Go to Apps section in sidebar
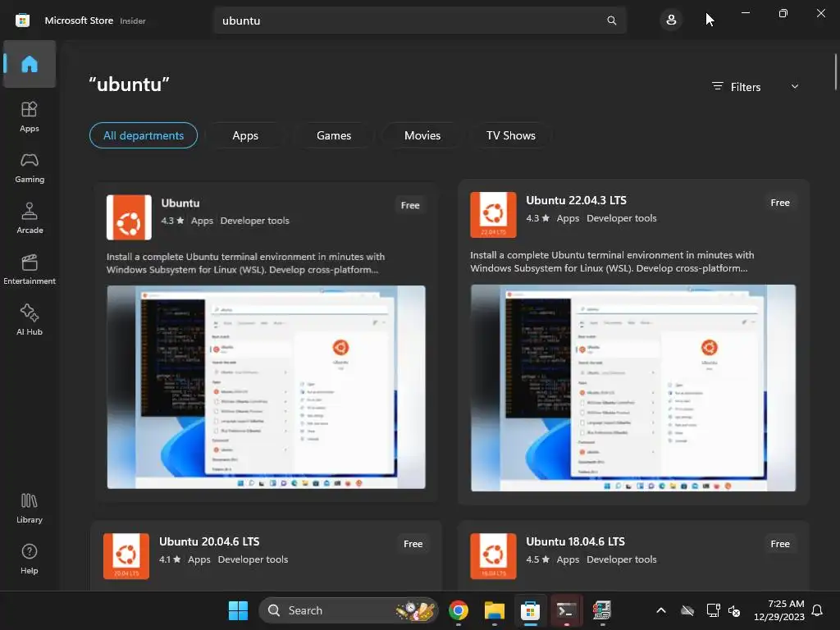Screen dimensions: 840x630 coord(30,116)
